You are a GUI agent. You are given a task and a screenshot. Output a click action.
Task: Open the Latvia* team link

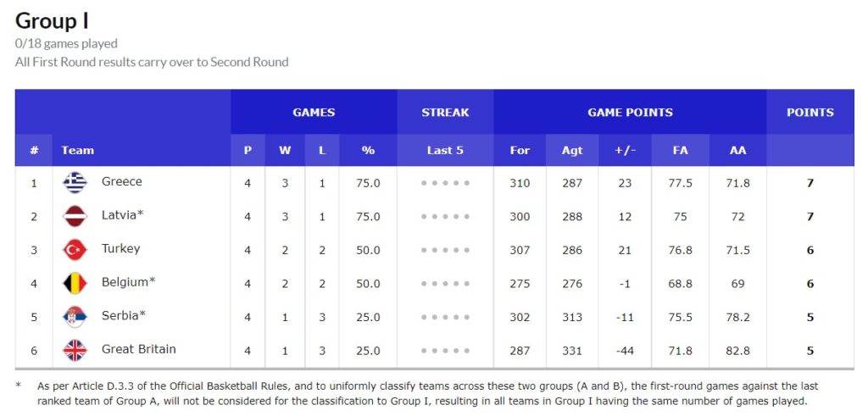(x=123, y=216)
